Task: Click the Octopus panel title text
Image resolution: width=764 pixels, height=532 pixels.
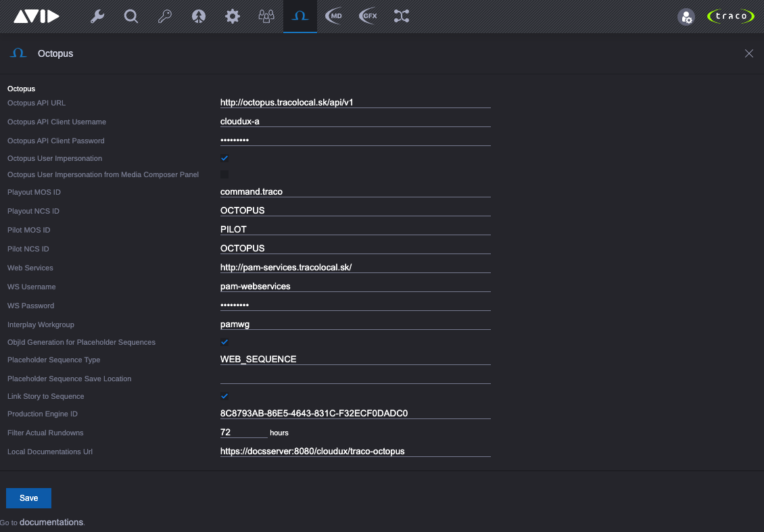Action: [x=55, y=53]
